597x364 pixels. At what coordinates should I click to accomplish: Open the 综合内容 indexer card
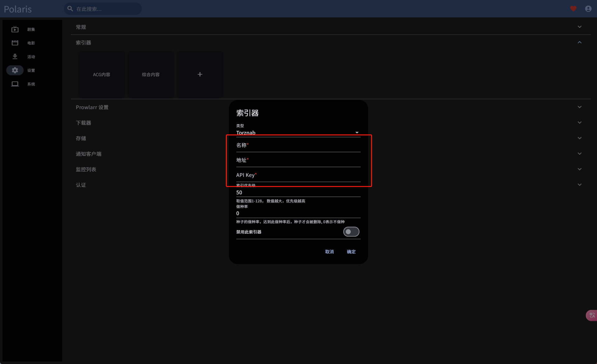click(151, 74)
